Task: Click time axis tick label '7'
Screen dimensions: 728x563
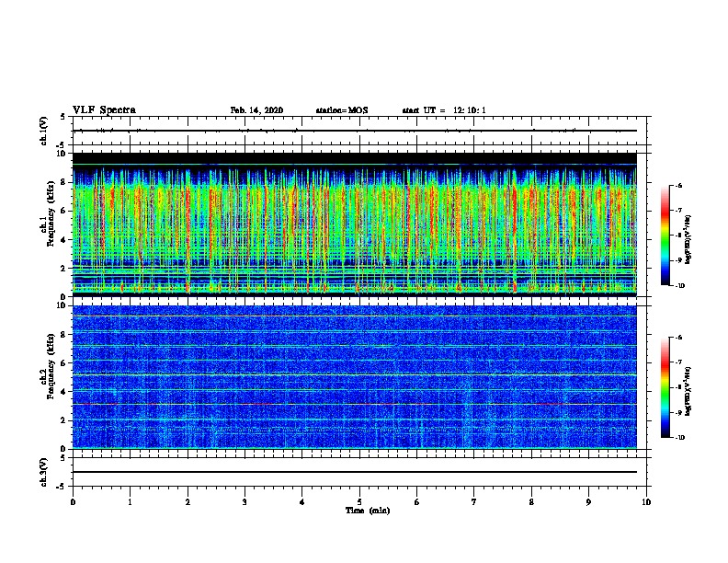Action: (x=474, y=502)
